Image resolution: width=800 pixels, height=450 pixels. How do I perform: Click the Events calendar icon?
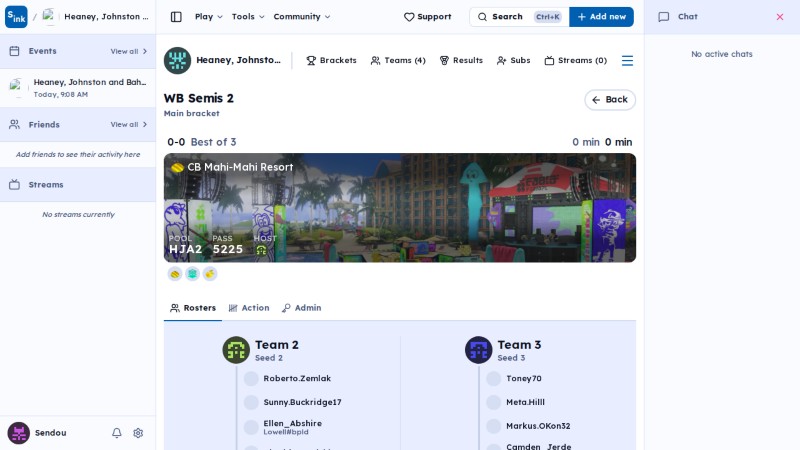14,51
